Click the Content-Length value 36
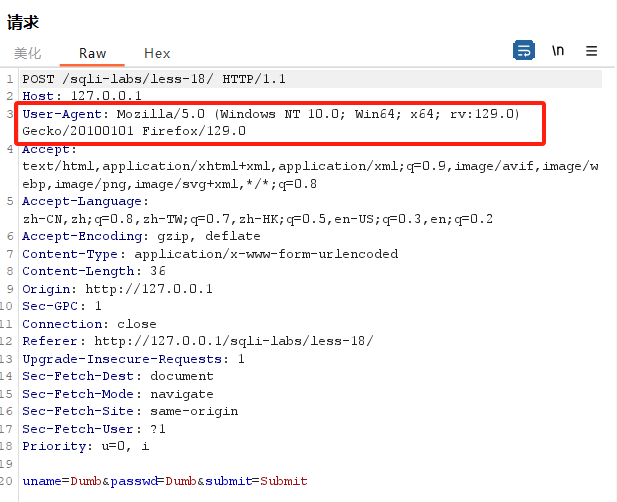This screenshot has width=617, height=502. tap(157, 271)
